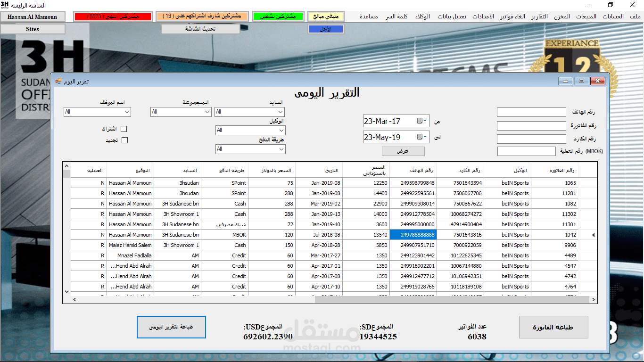The height and width of the screenshot is (362, 644).
Task: Click طباعة الفاتورة button
Action: click(553, 327)
